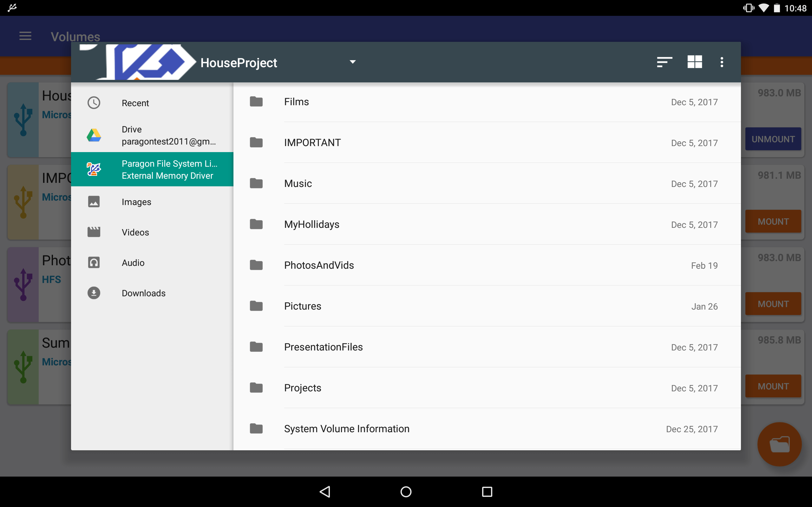Open the sort options icon
This screenshot has width=812, height=507.
664,62
